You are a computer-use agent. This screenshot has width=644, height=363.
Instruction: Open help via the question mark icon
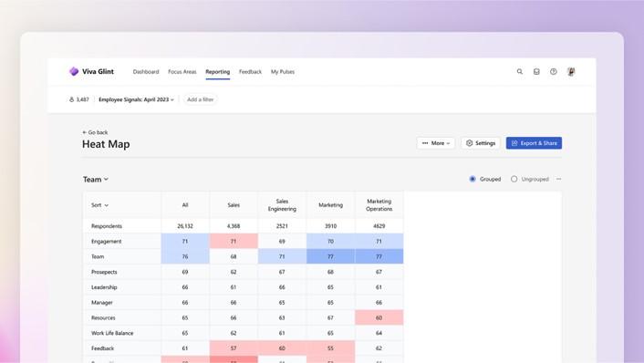click(x=554, y=71)
